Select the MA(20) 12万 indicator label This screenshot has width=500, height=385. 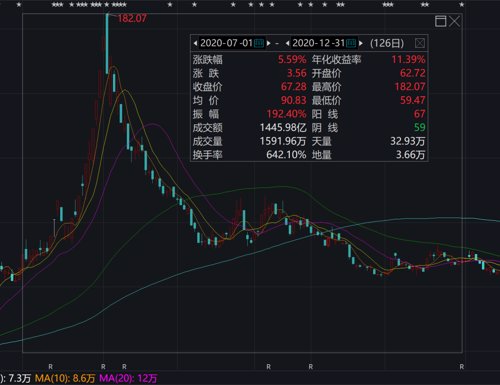click(x=128, y=378)
